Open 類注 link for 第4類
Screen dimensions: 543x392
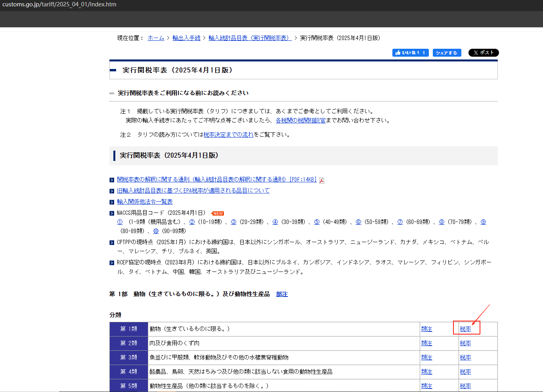pos(426,372)
